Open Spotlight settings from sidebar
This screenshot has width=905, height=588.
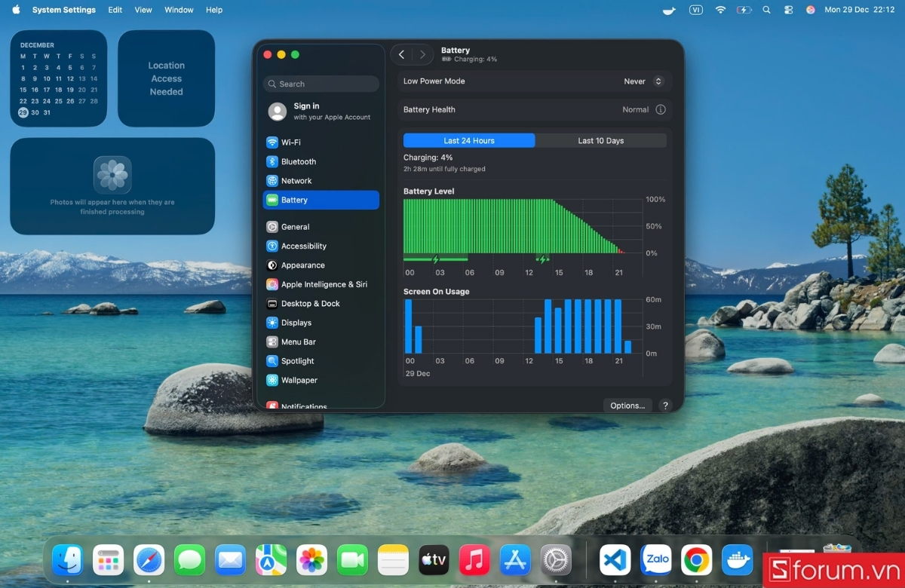pos(296,360)
